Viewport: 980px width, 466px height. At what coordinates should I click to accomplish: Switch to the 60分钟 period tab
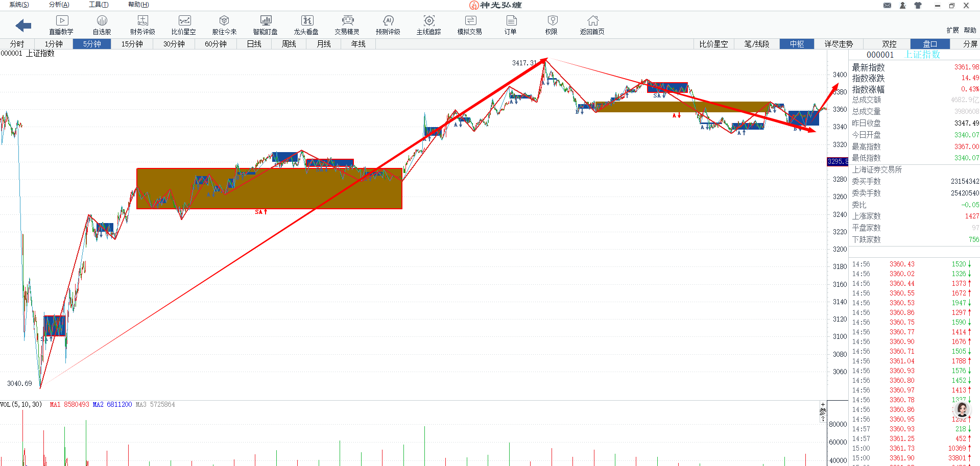click(216, 44)
